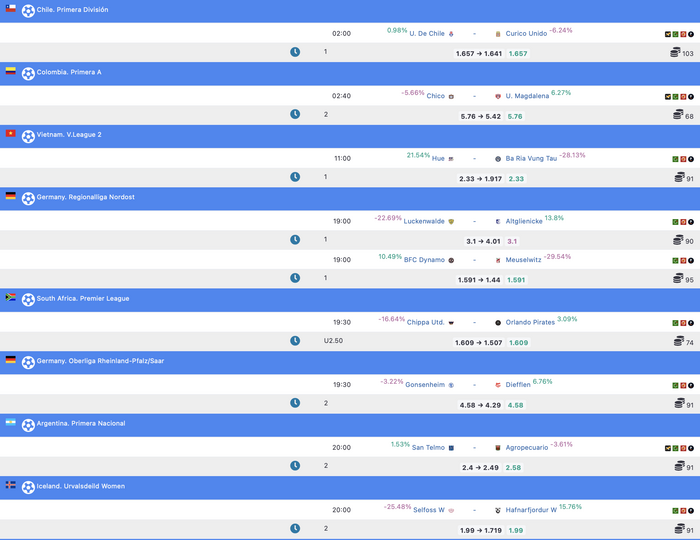Click the -29.54% value beside Meuselwitz
Image resolution: width=700 pixels, height=540 pixels.
coord(557,257)
